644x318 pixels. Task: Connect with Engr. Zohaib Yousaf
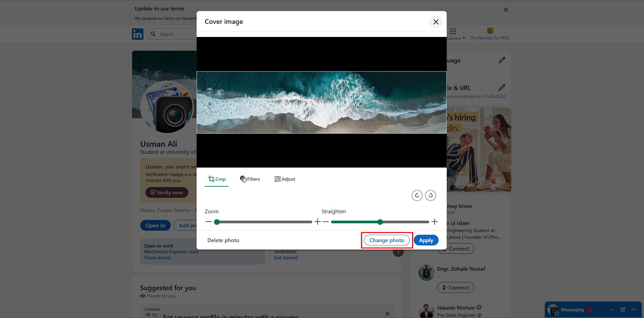[455, 287]
